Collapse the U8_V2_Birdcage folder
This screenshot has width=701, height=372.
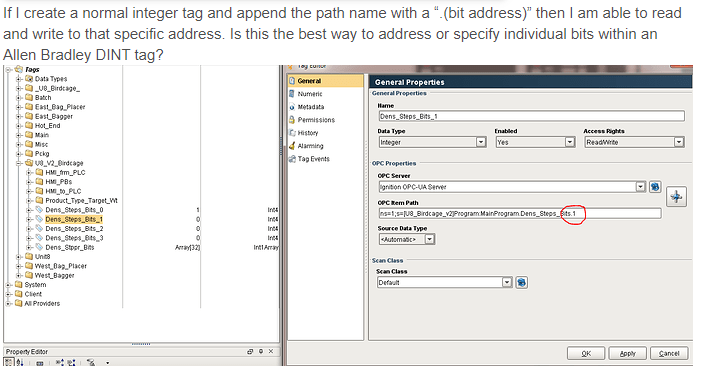click(x=19, y=163)
